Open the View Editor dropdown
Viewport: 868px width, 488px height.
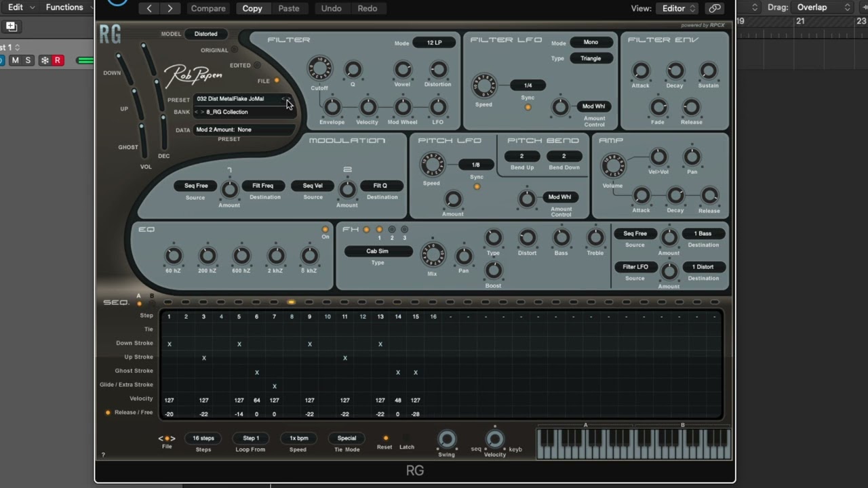[676, 8]
